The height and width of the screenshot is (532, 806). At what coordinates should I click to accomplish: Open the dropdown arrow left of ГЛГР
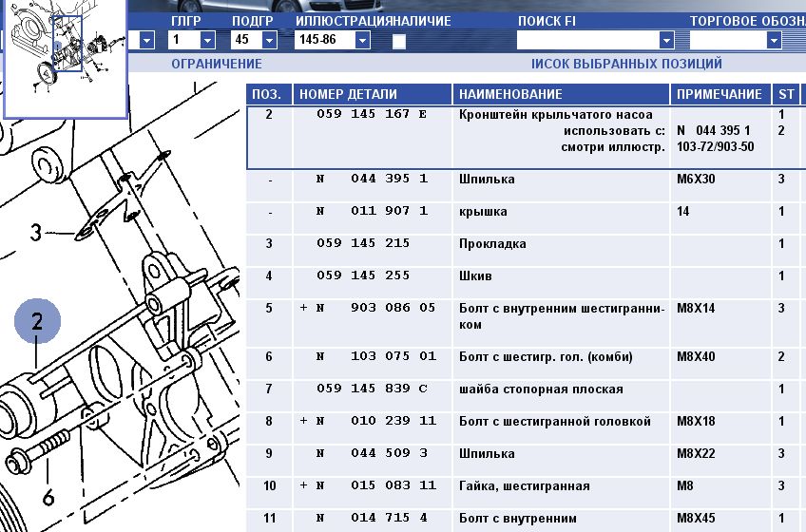(x=147, y=40)
